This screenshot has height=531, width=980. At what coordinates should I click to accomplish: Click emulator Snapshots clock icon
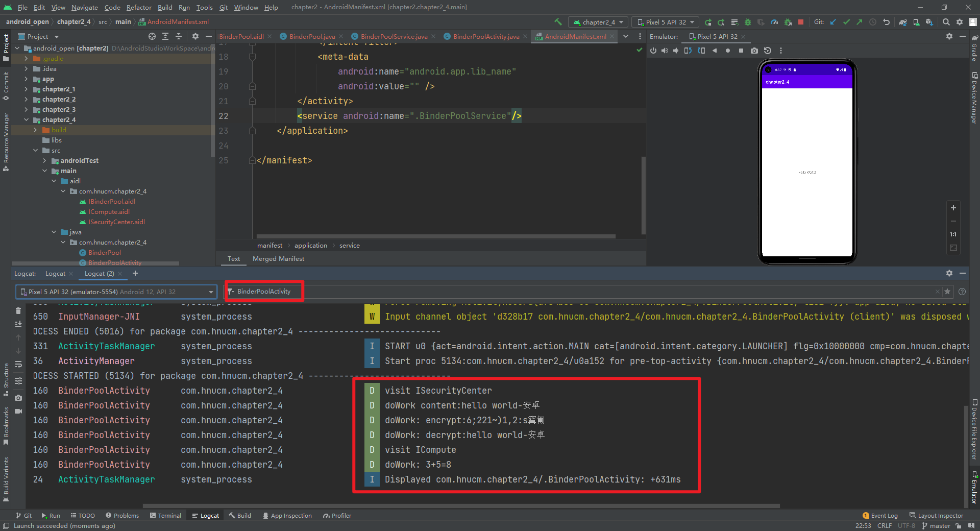pyautogui.click(x=768, y=51)
